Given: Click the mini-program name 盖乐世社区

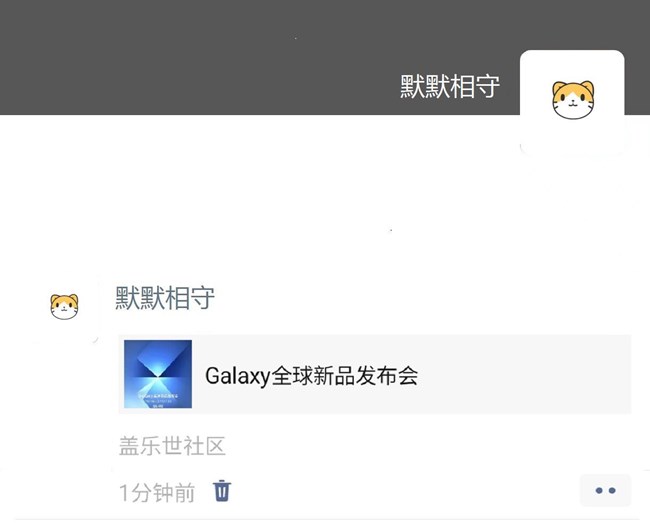Looking at the screenshot, I should pos(172,446).
